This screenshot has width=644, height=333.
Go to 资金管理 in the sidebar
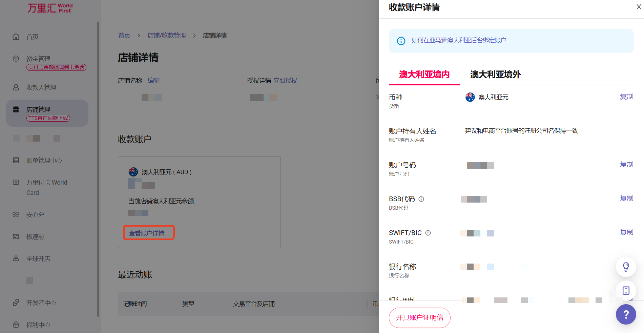[38, 59]
